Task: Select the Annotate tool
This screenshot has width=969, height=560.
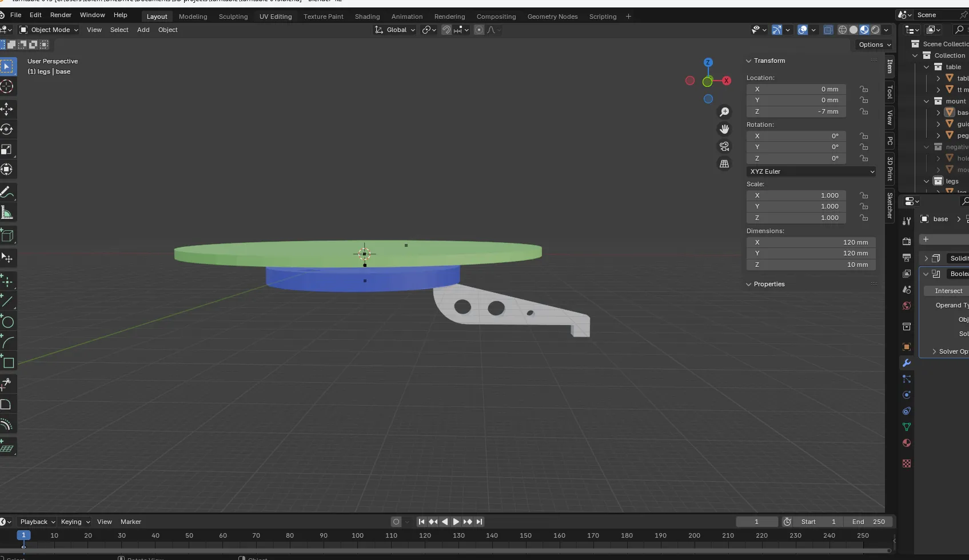Action: pos(7,193)
